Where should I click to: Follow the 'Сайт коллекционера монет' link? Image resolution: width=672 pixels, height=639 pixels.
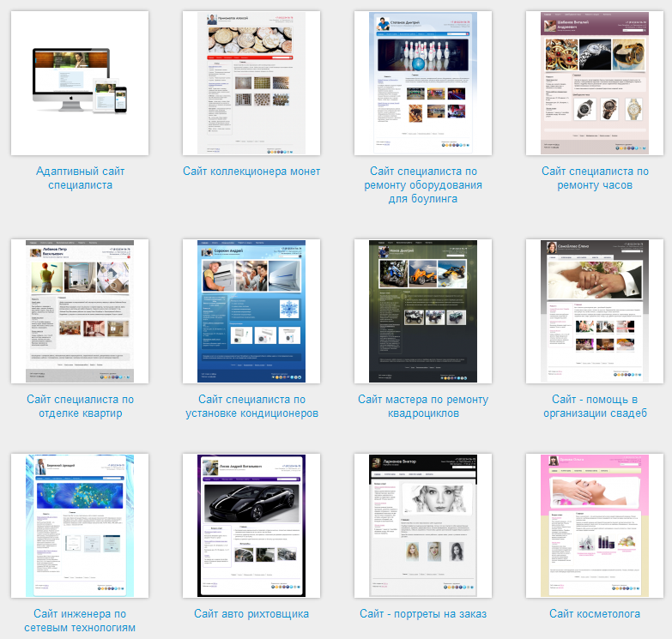(x=251, y=172)
